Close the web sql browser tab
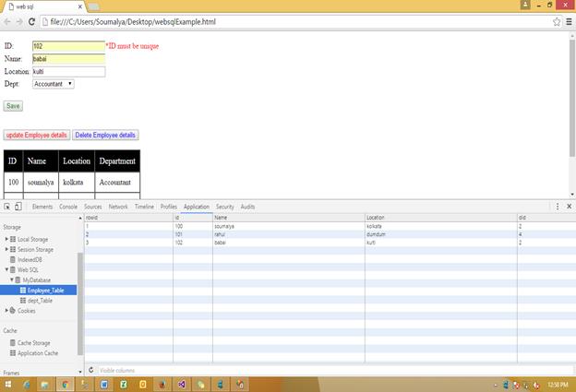The height and width of the screenshot is (392, 576). pos(80,6)
